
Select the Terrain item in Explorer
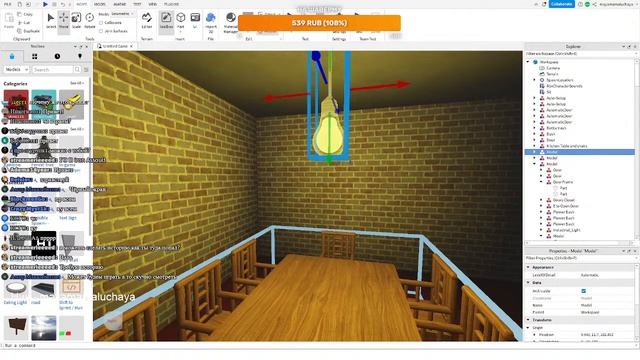[552, 74]
